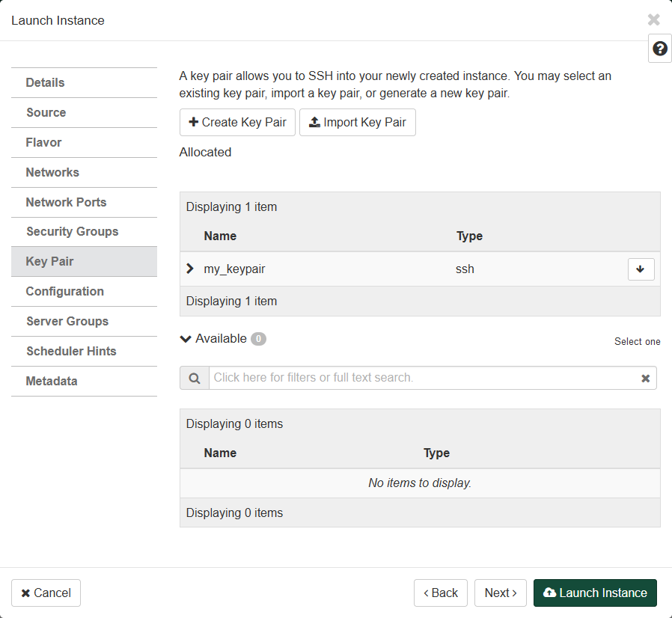Click the help question mark icon
Screen dimensions: 672x618
[659, 49]
